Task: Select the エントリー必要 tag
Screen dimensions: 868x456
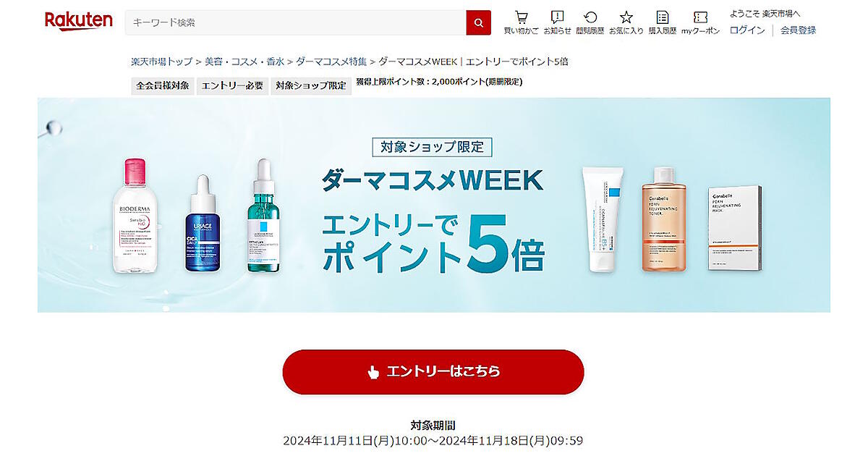Action: pos(232,85)
